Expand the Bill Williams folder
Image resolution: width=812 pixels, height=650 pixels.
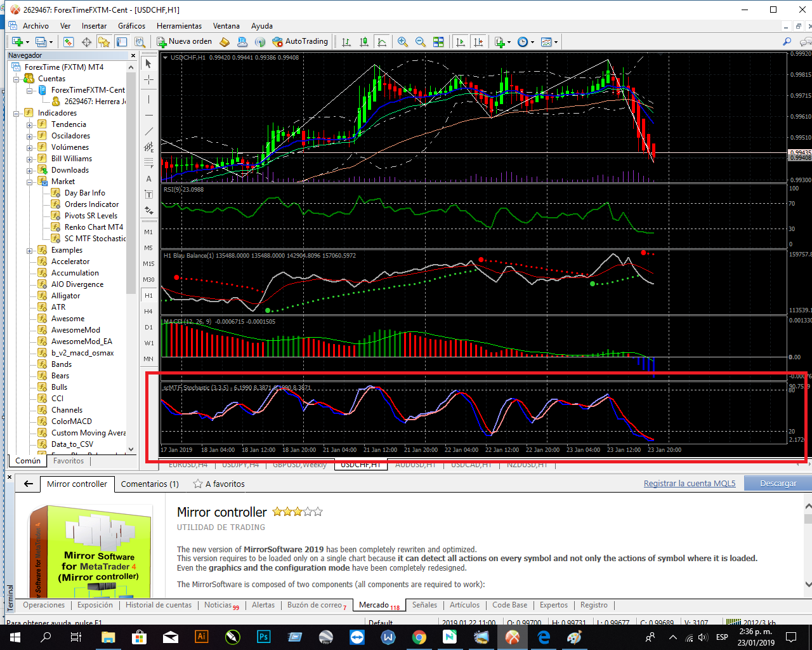click(29, 159)
